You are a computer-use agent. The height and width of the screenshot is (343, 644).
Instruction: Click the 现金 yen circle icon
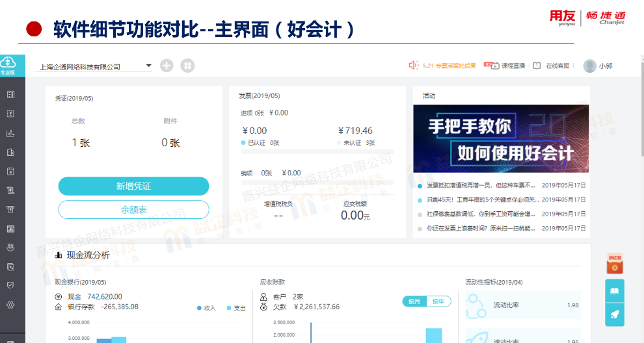pos(59,297)
